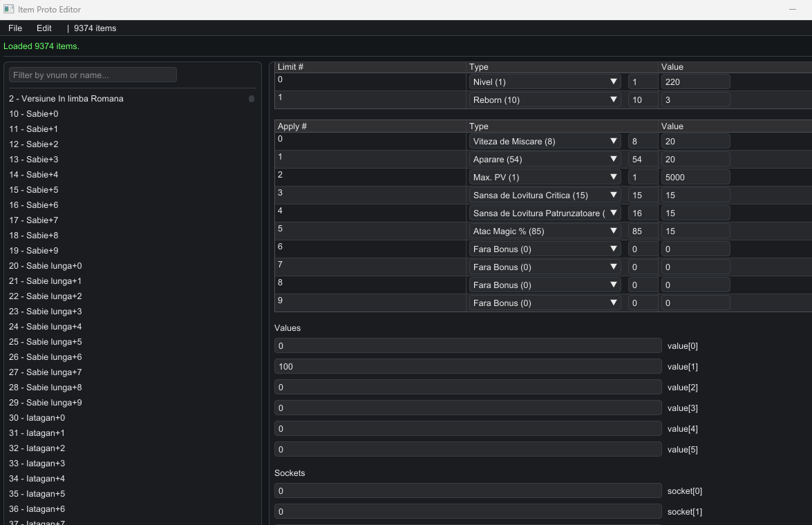812x525 pixels.
Task: Open Sansa de Lovitura Critica (15) dropdown
Action: click(545, 195)
